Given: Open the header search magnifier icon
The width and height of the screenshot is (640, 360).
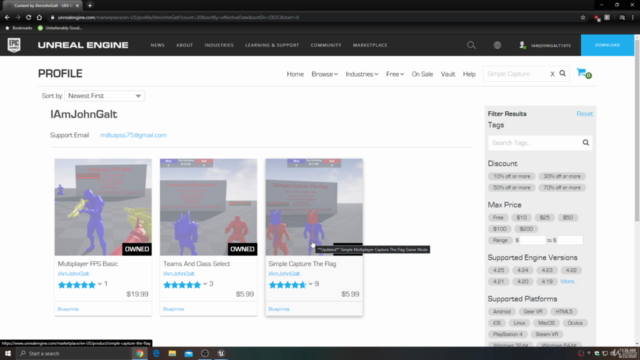Looking at the screenshot, I should pos(471,45).
